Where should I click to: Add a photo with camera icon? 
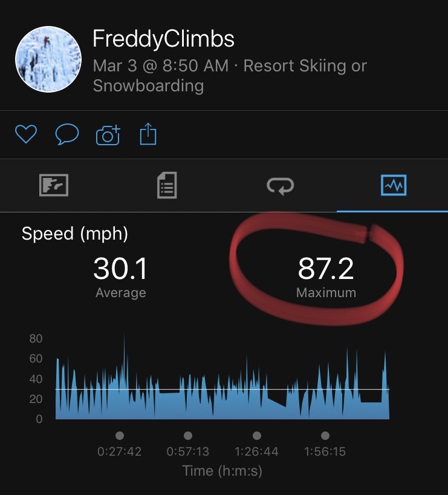(108, 135)
